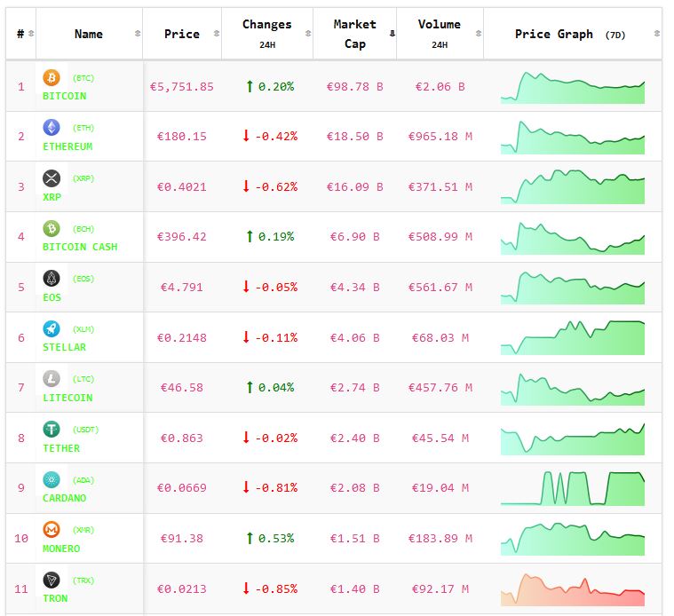The image size is (674, 616).
Task: Click the Changes 24H column header
Action: pyautogui.click(x=266, y=34)
